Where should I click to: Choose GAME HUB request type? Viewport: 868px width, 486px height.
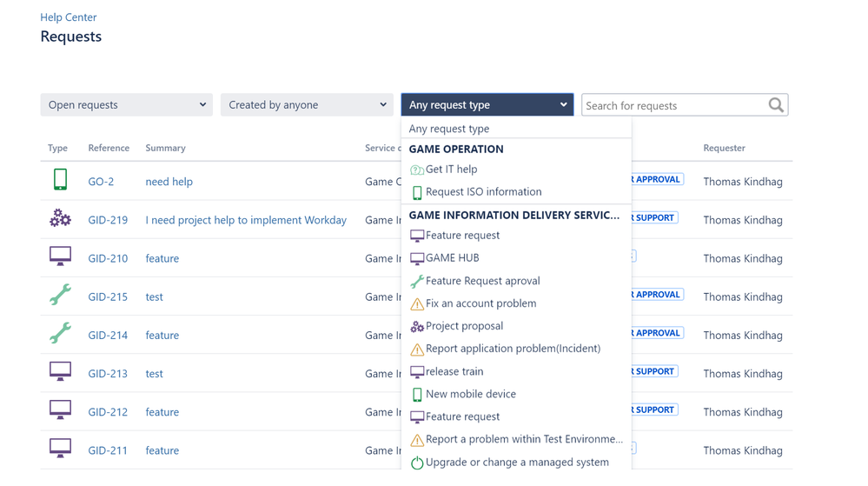coord(516,258)
